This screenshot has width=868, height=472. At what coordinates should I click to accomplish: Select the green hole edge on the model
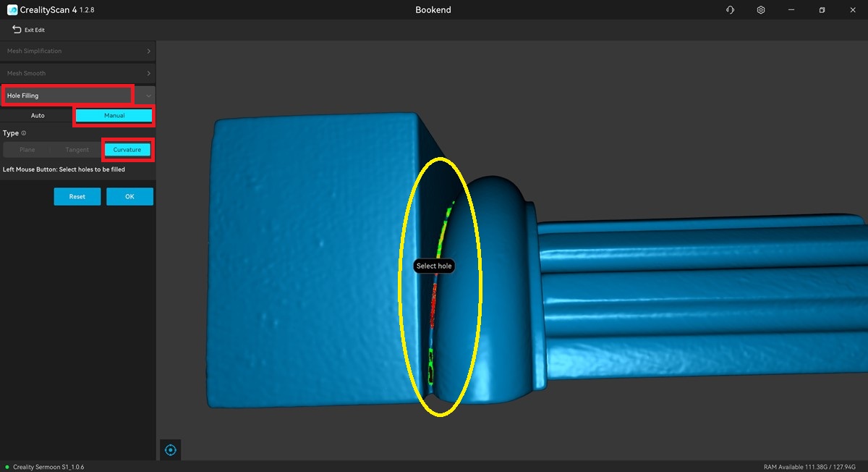pos(446,223)
